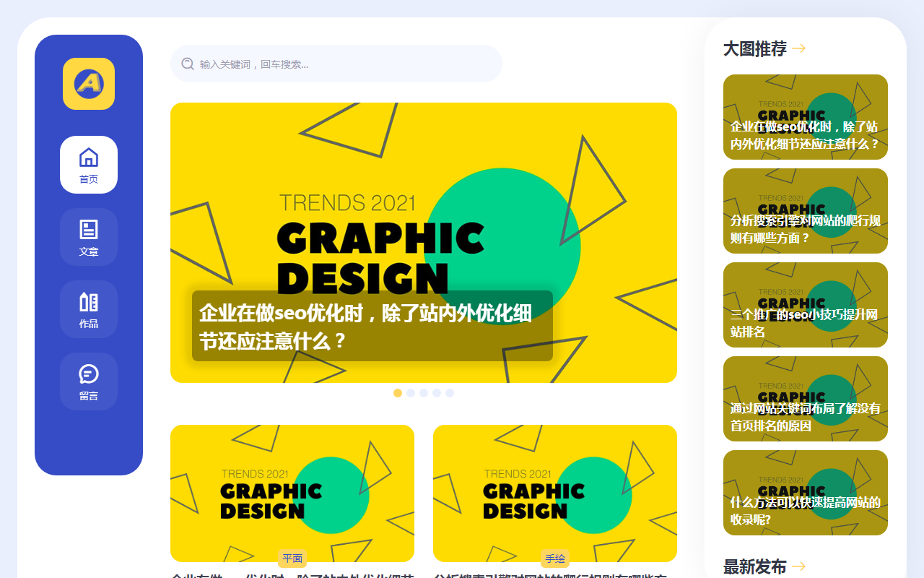The image size is (924, 578).
Task: Open the main carousel banner image
Action: pos(424,243)
